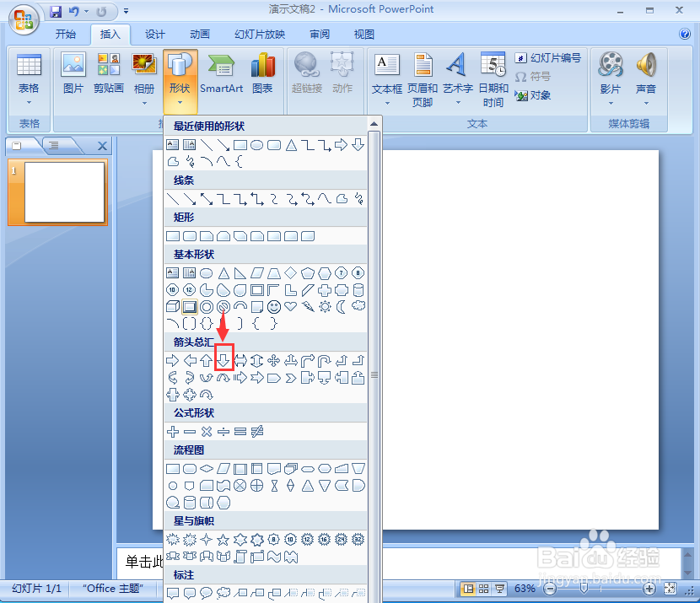Pick the lightning bolt basic shape
Viewport: 700px width, 603px height.
[308, 307]
